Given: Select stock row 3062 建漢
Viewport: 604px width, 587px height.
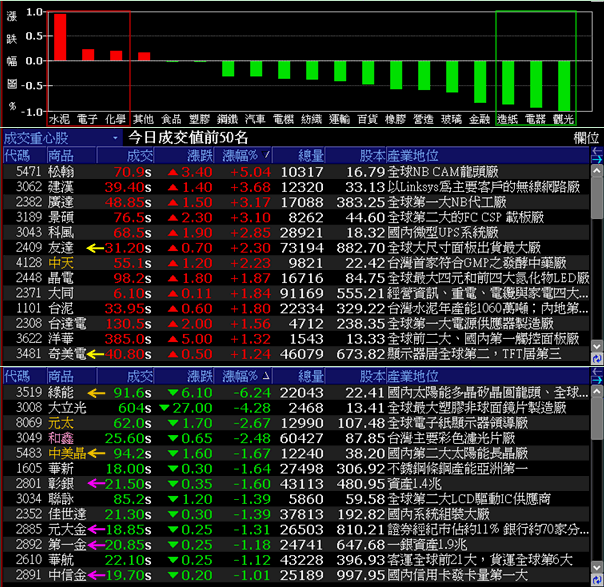Looking at the screenshot, I should (x=296, y=187).
